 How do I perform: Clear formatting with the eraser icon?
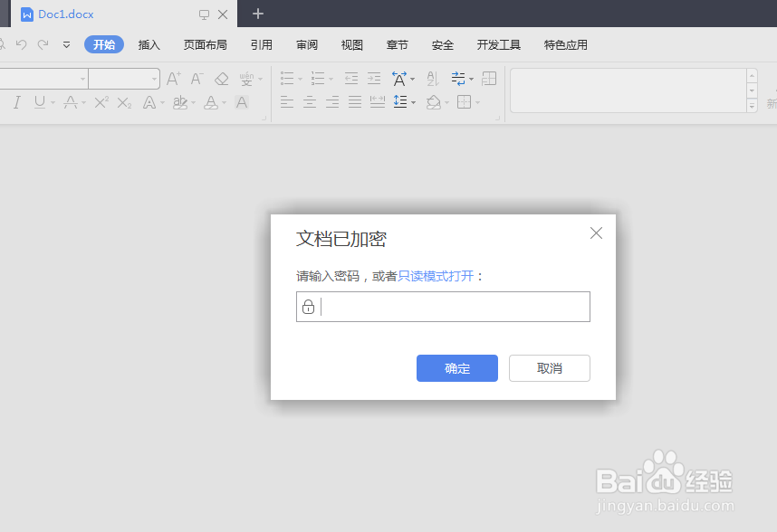220,79
